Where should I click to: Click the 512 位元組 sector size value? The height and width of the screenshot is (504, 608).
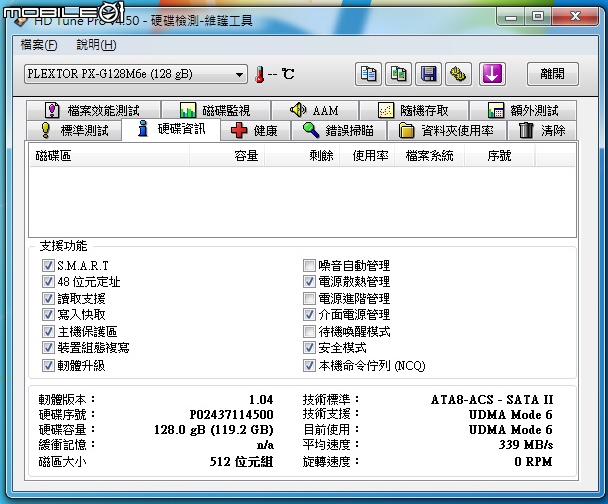(242, 461)
